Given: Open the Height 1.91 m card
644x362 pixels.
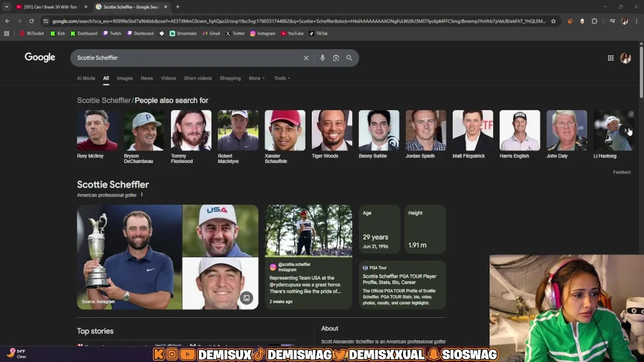Looking at the screenshot, I should pyautogui.click(x=425, y=229).
